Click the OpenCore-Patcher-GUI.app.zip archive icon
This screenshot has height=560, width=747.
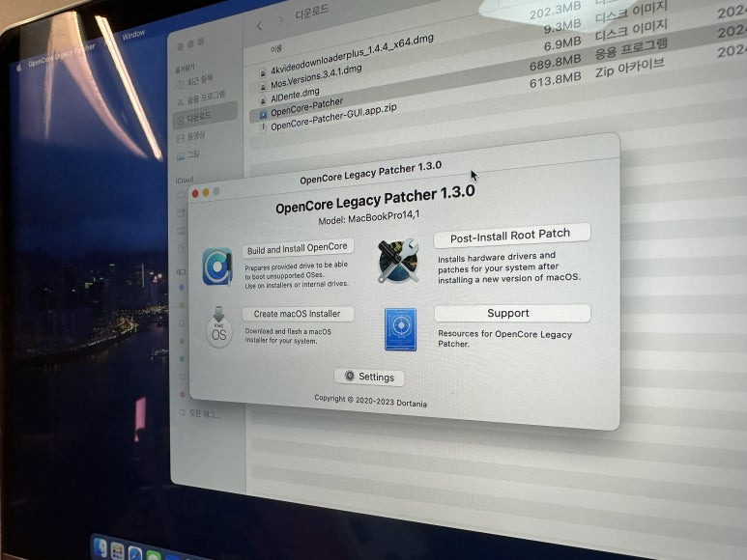[x=263, y=127]
